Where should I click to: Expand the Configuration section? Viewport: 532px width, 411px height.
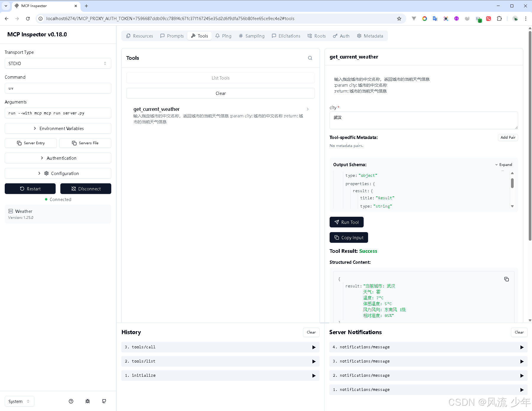point(58,174)
